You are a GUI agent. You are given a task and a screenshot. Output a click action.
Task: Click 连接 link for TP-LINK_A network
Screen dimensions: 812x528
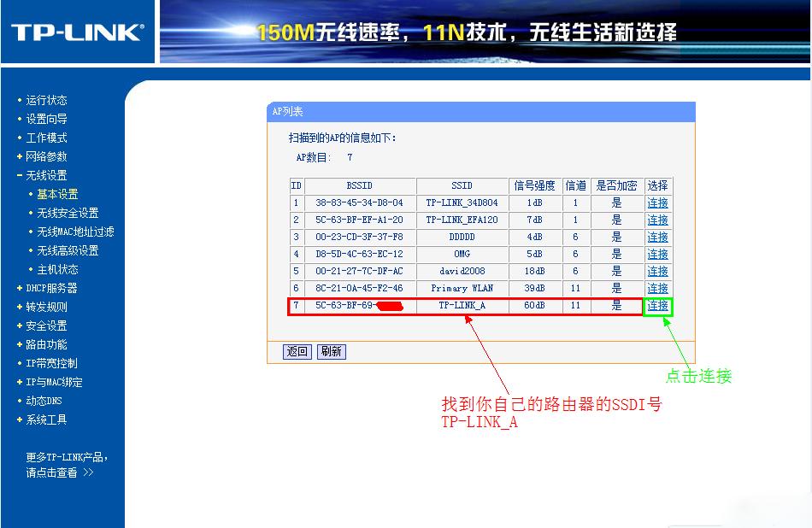(x=657, y=305)
